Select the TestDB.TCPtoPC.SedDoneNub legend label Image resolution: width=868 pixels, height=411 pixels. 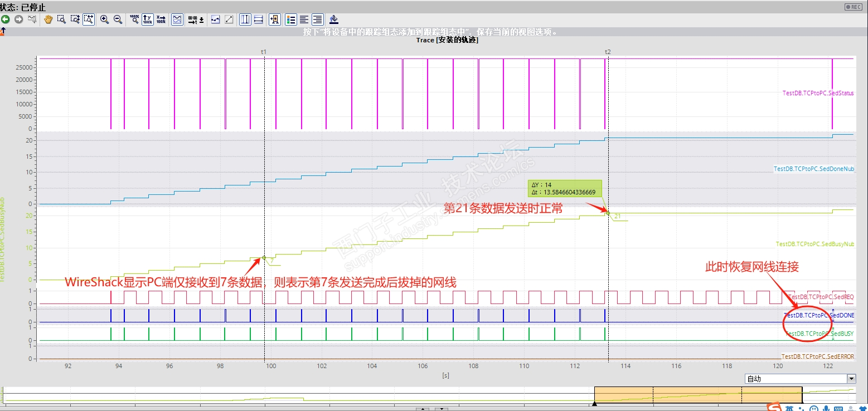(x=814, y=169)
